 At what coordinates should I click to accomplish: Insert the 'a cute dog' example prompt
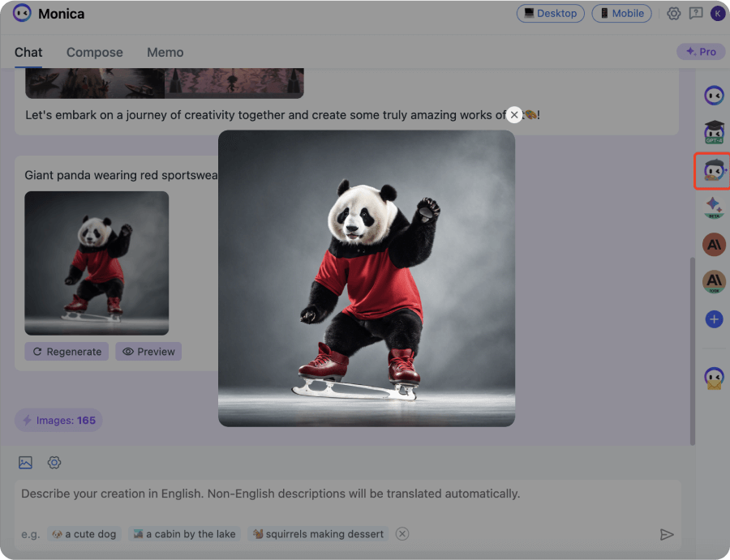coord(84,533)
